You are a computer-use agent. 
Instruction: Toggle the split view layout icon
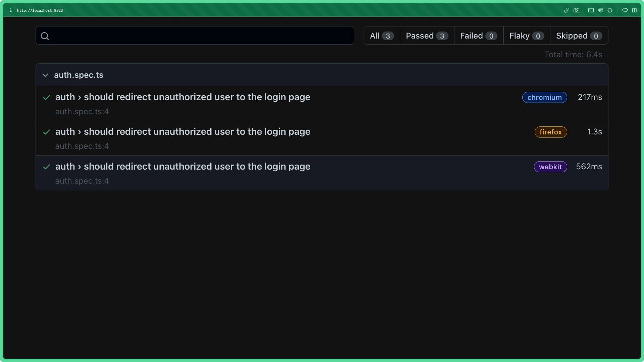click(634, 10)
